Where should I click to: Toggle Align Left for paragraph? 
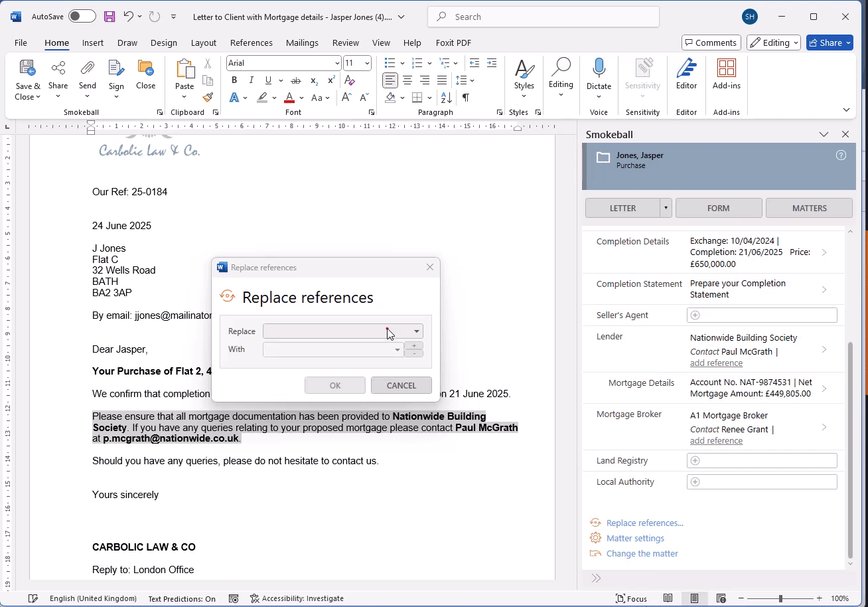(x=390, y=80)
